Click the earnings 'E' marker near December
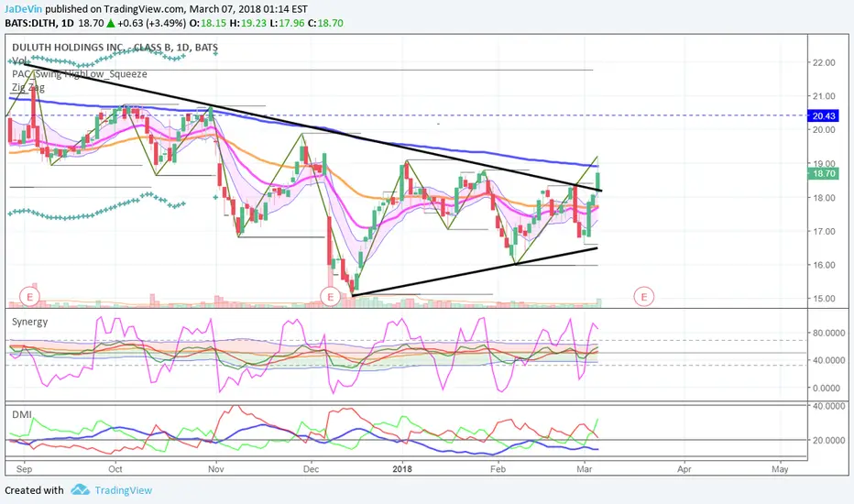The width and height of the screenshot is (854, 504). 330,297
